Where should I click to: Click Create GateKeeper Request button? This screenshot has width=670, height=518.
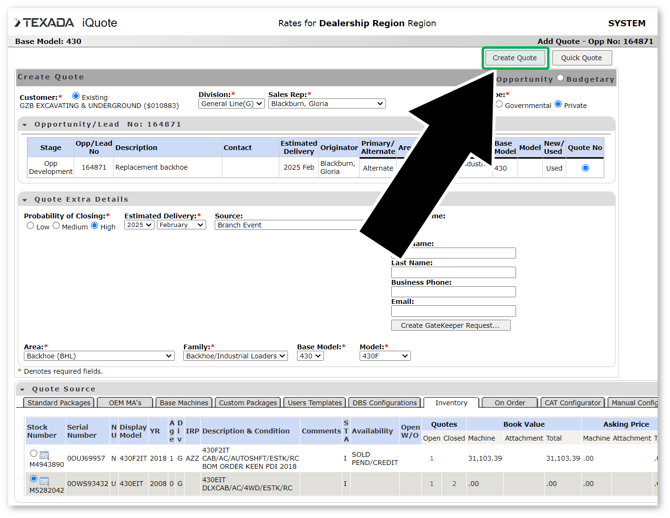coord(449,325)
